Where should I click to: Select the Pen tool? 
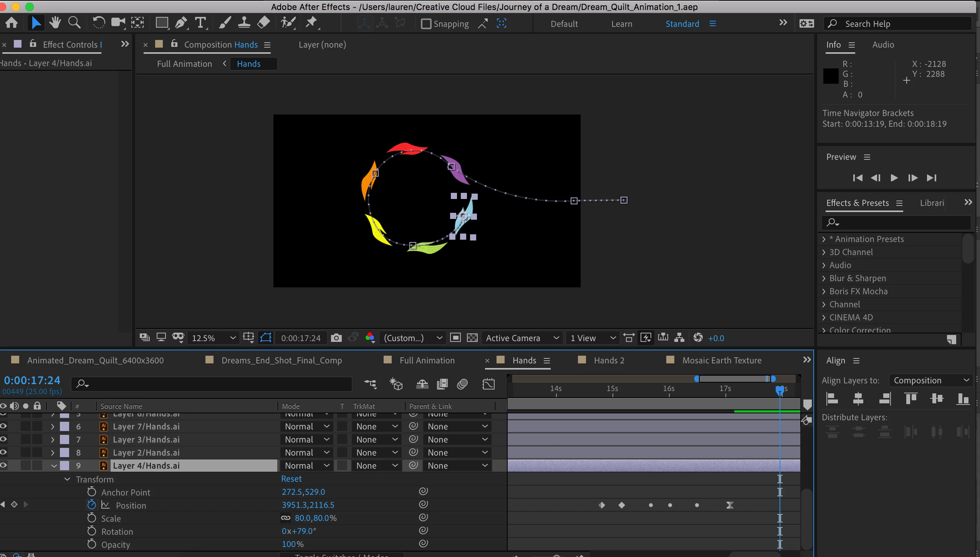[180, 23]
